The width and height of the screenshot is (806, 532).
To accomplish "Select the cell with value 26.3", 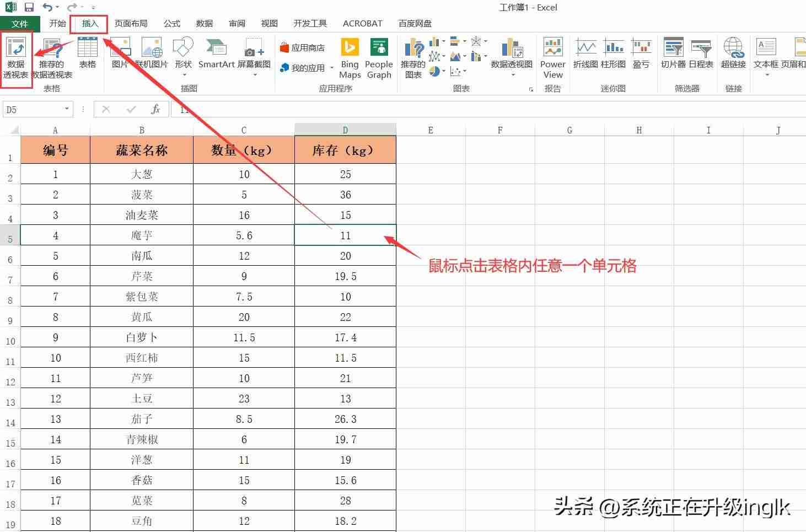I will click(346, 419).
